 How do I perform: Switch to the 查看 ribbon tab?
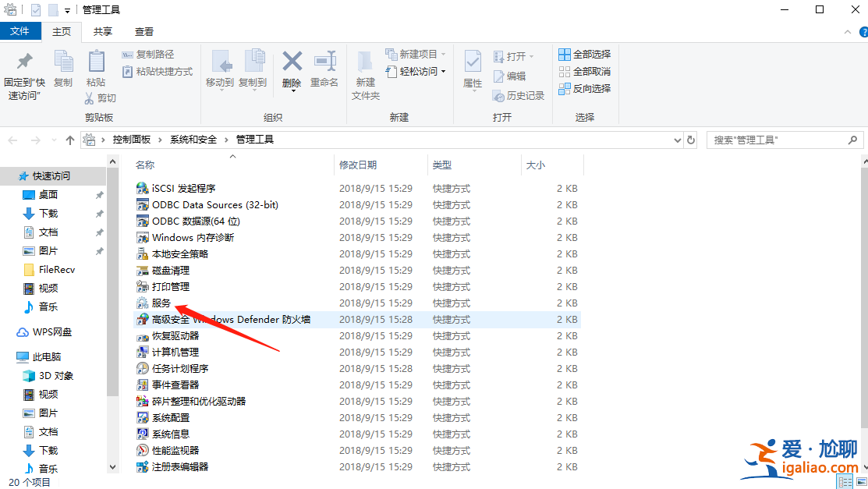(143, 31)
